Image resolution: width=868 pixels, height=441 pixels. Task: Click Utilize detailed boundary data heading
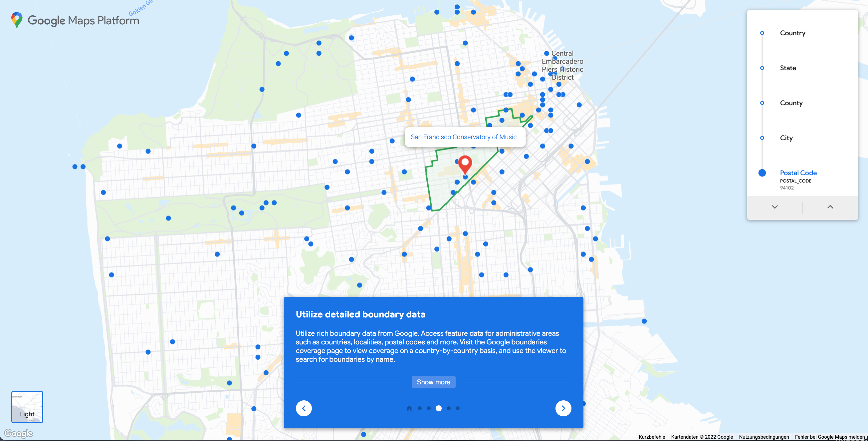(360, 314)
